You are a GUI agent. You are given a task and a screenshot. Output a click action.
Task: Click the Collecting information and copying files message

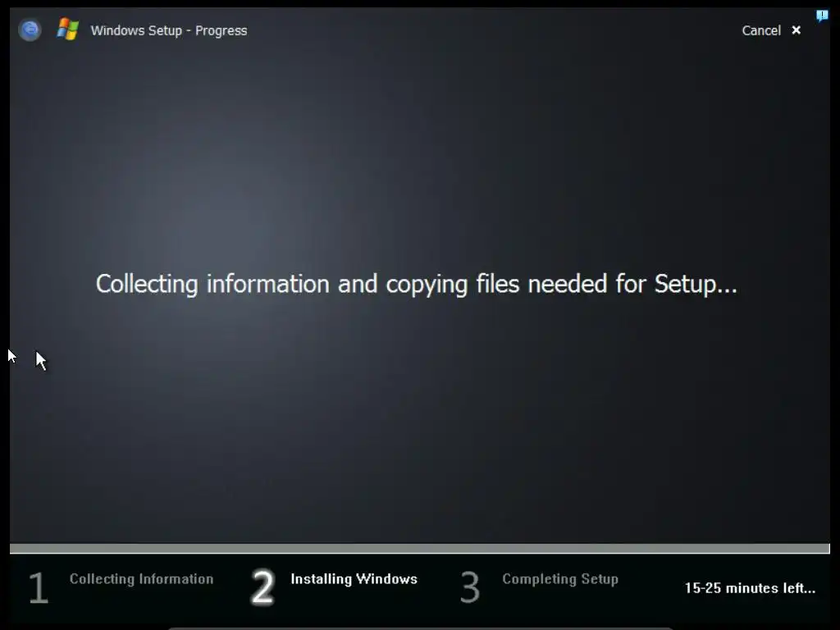(x=416, y=285)
